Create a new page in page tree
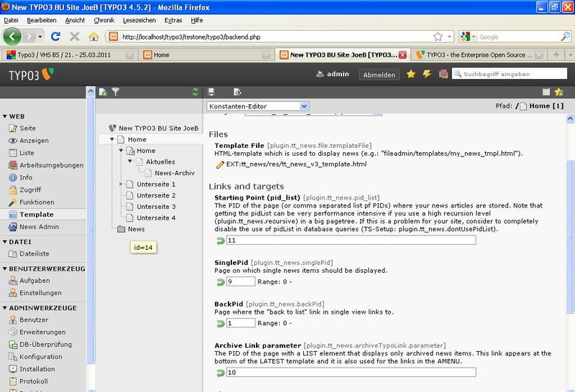 coord(103,92)
